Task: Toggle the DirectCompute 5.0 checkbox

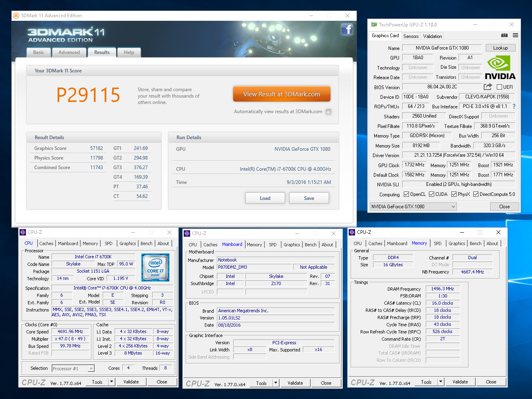Action: tap(476, 194)
